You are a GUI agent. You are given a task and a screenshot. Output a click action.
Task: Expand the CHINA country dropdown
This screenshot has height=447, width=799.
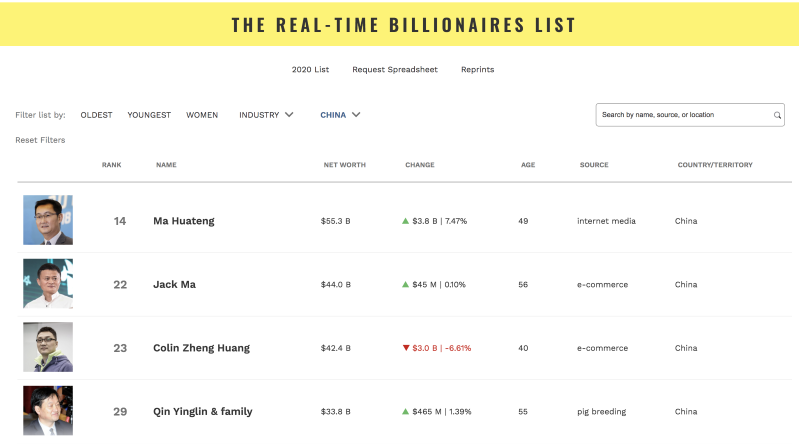pyautogui.click(x=340, y=115)
